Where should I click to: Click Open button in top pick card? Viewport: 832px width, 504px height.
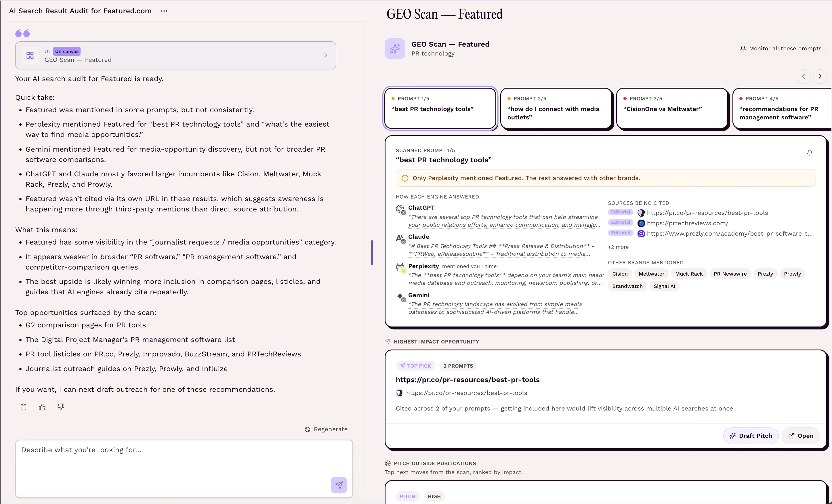coord(801,436)
